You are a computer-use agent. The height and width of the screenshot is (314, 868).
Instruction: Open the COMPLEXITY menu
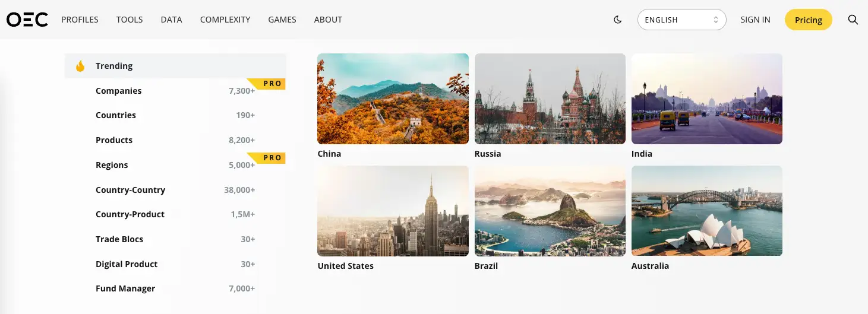pos(225,20)
